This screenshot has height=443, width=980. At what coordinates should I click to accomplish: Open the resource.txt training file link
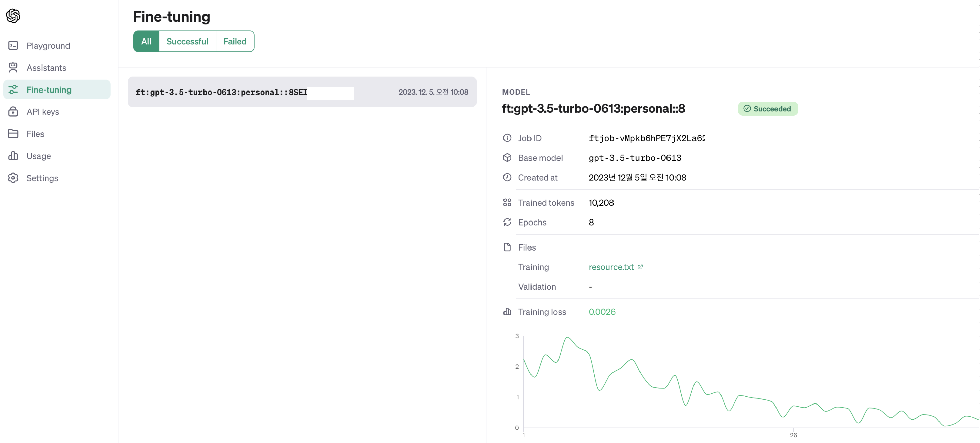611,267
